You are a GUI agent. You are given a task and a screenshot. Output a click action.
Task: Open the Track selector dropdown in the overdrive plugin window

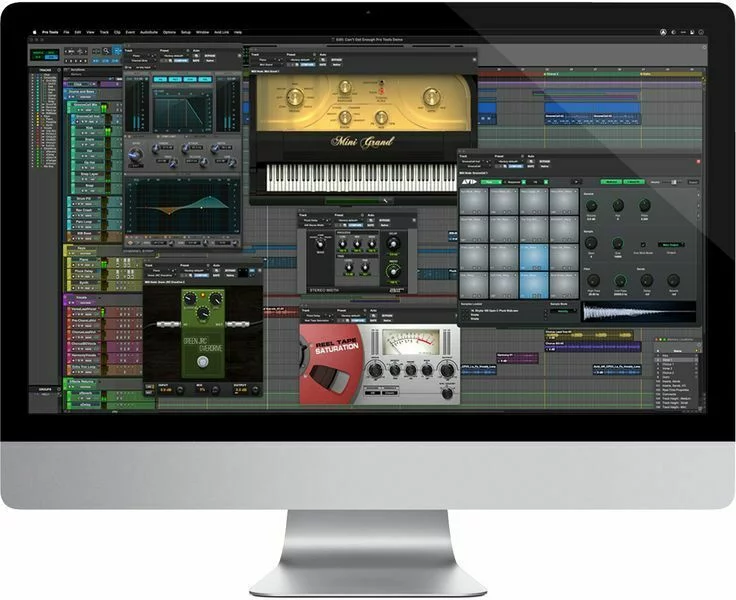159,272
